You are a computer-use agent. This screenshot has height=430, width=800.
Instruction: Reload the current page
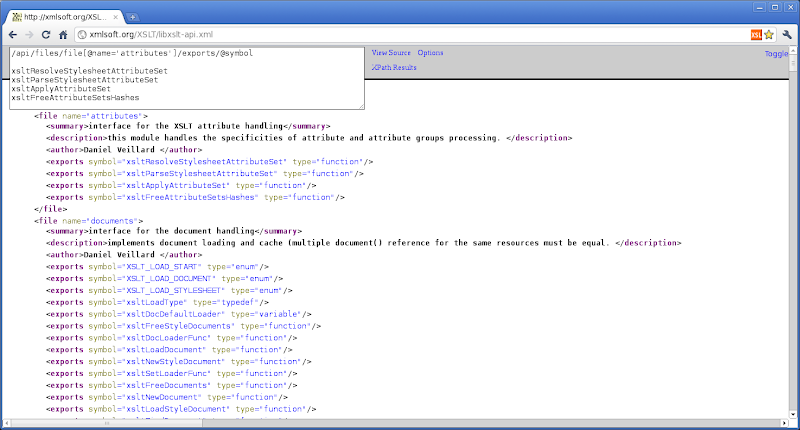click(46, 35)
